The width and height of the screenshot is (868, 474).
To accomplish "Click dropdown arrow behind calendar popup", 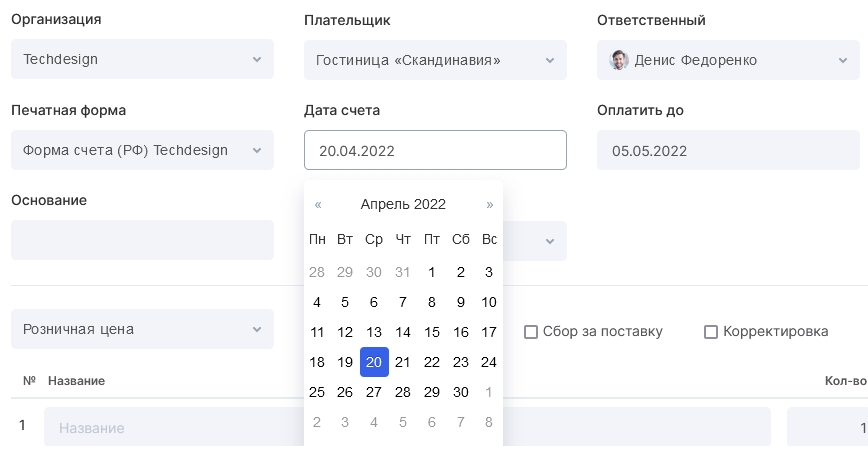I will click(x=550, y=241).
